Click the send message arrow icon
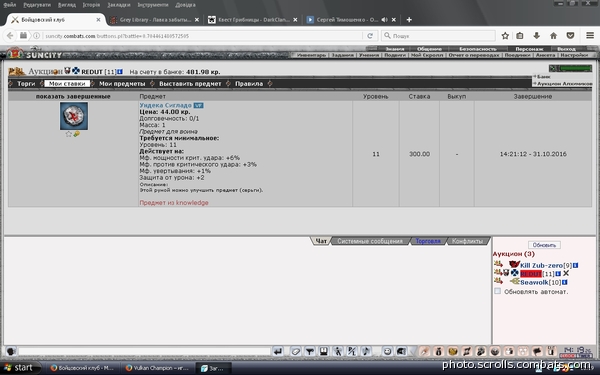This screenshot has height=375, width=600. 278,351
